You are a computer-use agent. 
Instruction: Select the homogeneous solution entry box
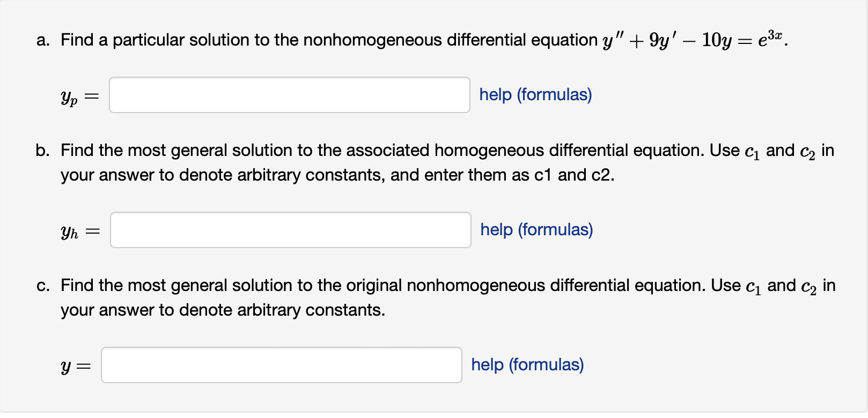pos(291,230)
